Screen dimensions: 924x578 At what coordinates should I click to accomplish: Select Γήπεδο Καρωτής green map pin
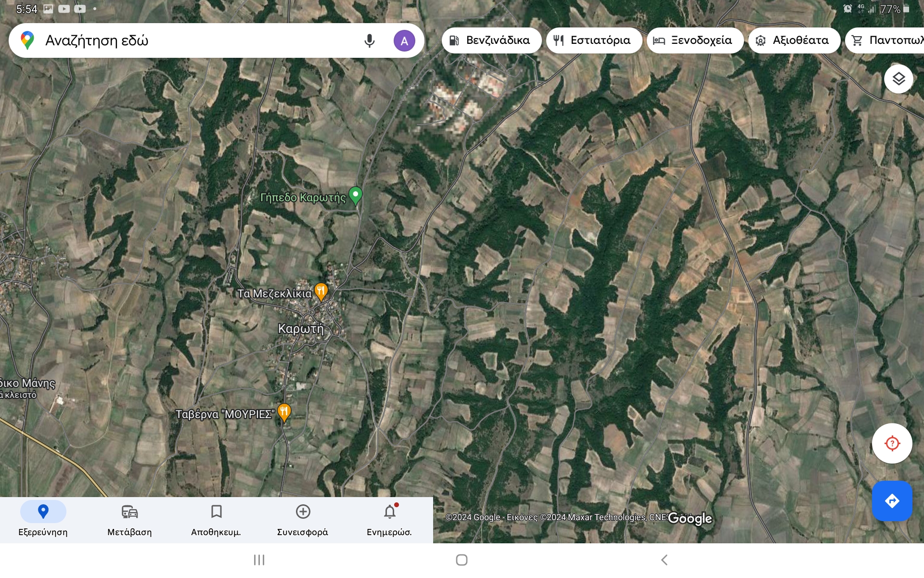tap(355, 196)
